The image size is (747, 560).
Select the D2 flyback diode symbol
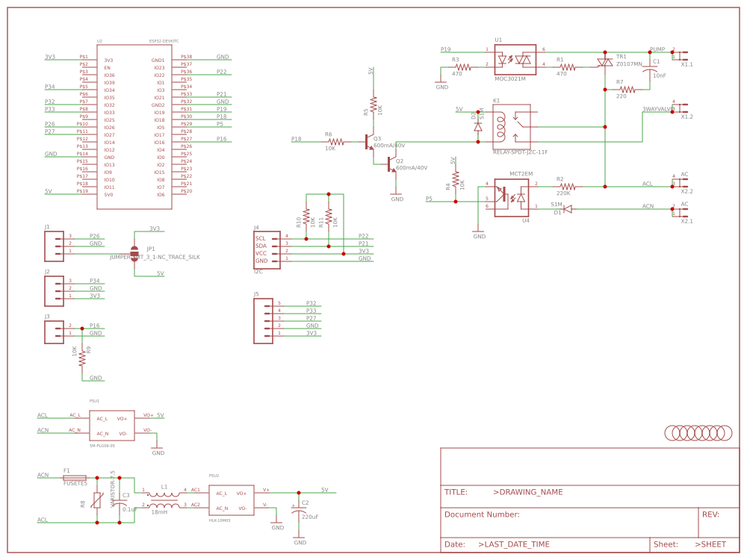pos(478,127)
